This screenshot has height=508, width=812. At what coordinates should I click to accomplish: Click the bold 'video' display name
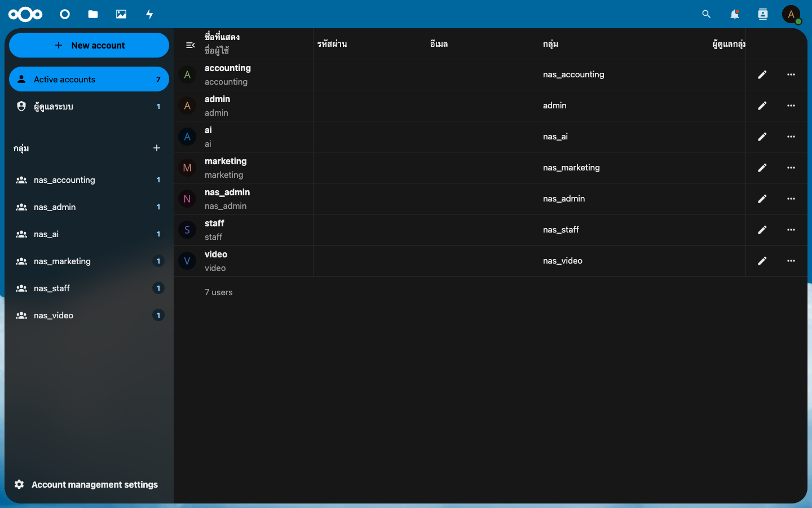click(216, 255)
